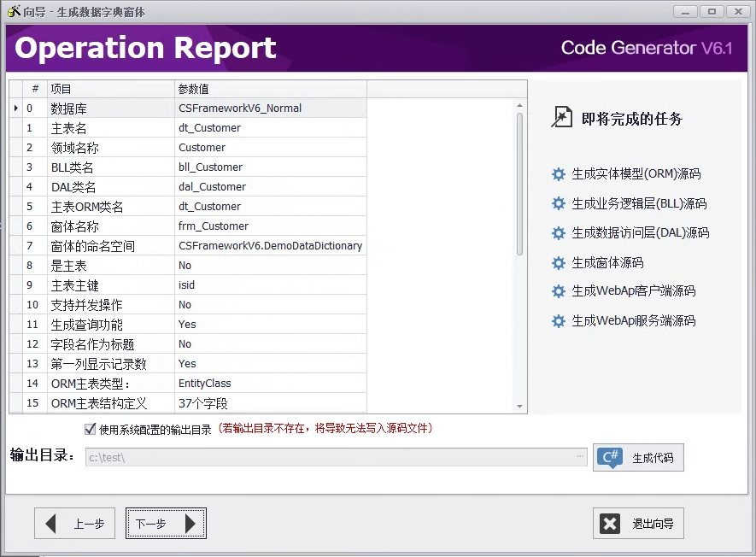
Task: Click the table's vertical scrollbar thumb
Action: (519, 184)
